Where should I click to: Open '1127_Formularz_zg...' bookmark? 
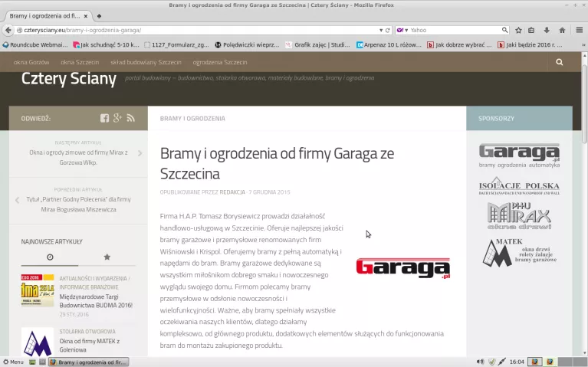176,44
